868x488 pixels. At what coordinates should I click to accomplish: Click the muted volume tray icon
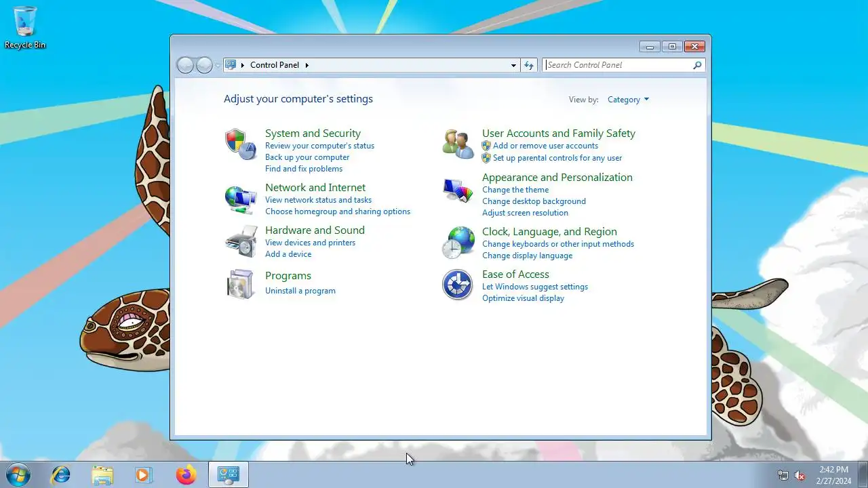pos(800,476)
